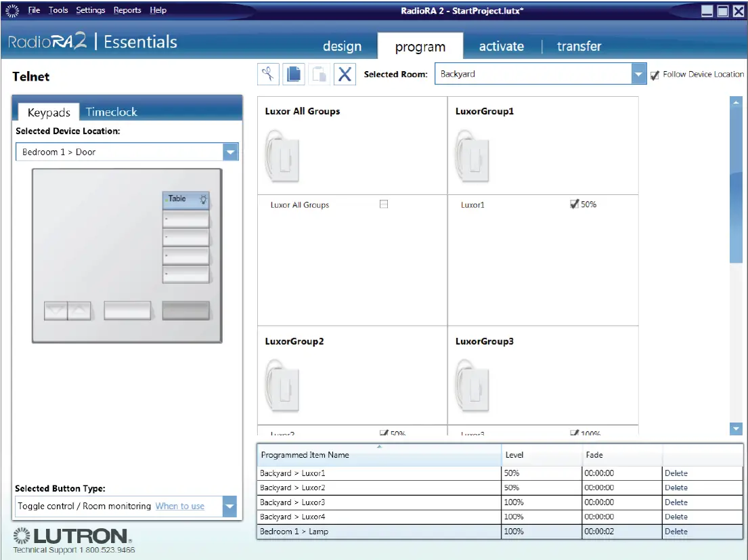Click the Delete X toolbar icon
Screen dimensions: 748x560
(345, 74)
